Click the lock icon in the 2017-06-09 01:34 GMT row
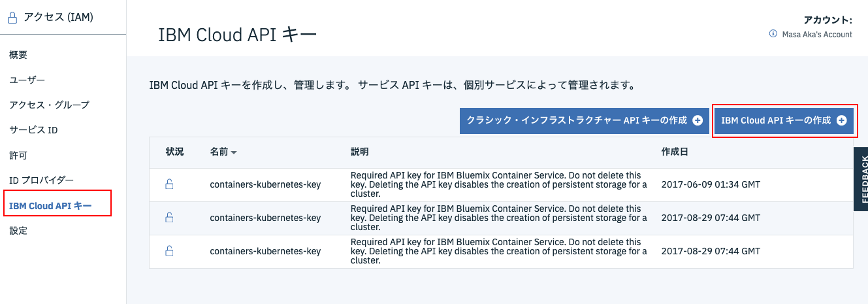The image size is (868, 304). coord(169,184)
